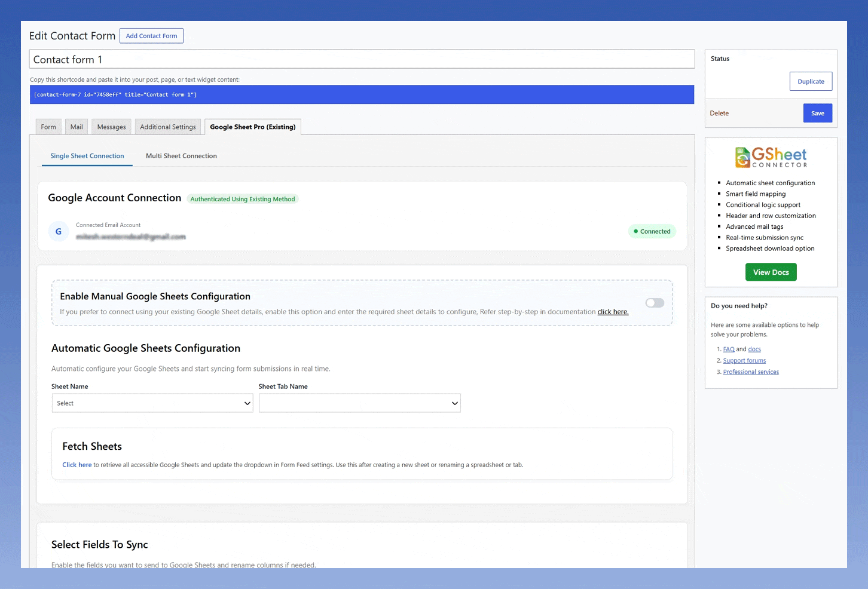This screenshot has height=589, width=868.
Task: Click the 'Click here' link under Fetch Sheets
Action: (x=77, y=465)
